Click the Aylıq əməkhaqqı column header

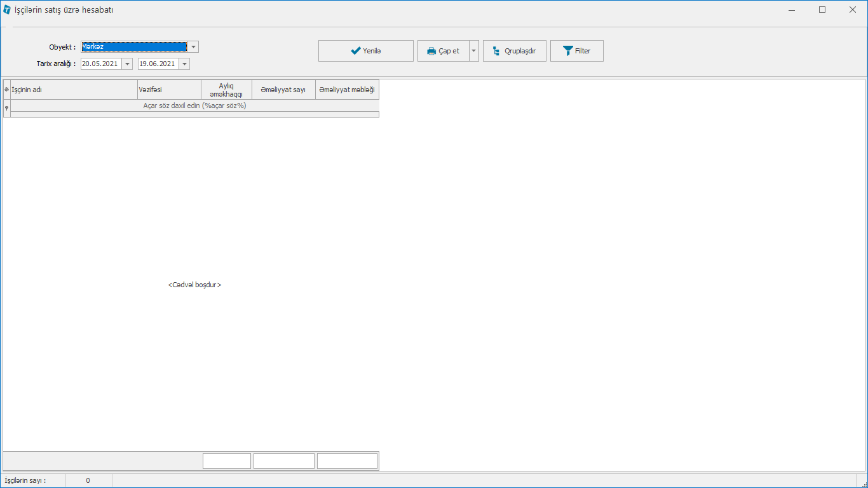226,90
